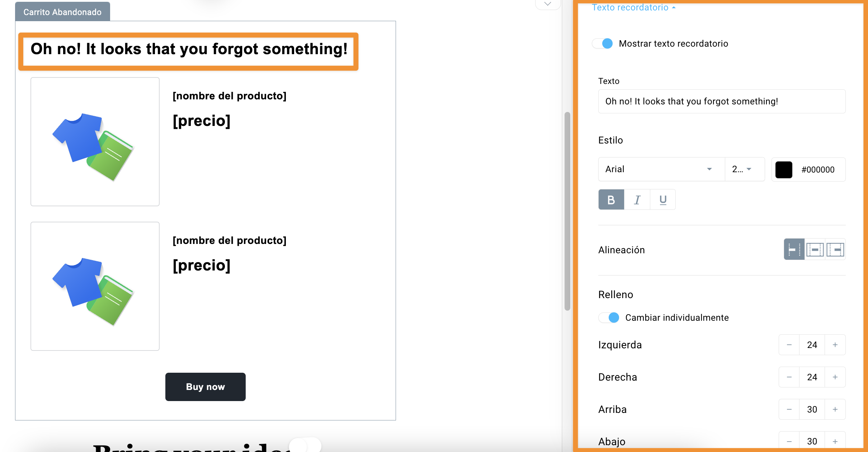Select center alignment icon

(815, 249)
